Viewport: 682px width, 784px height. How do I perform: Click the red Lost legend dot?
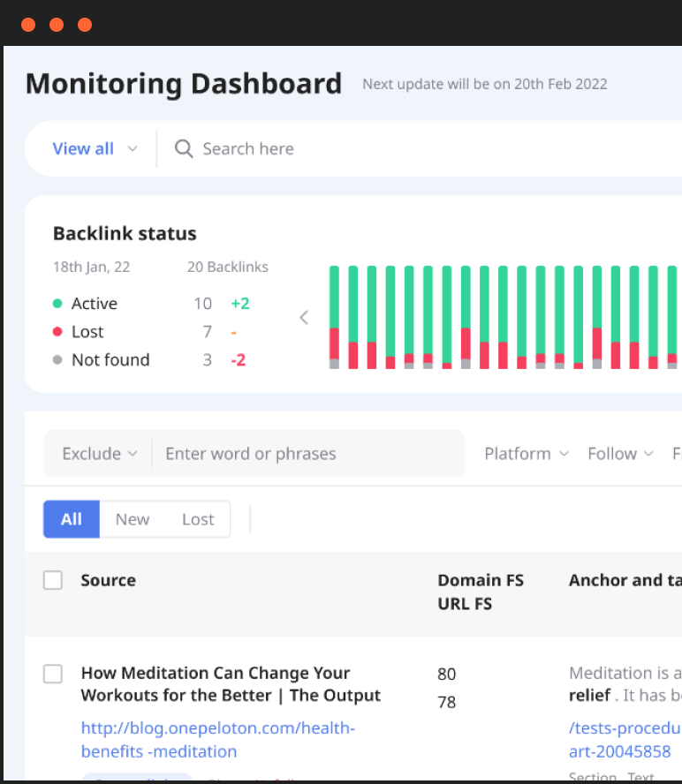[57, 331]
